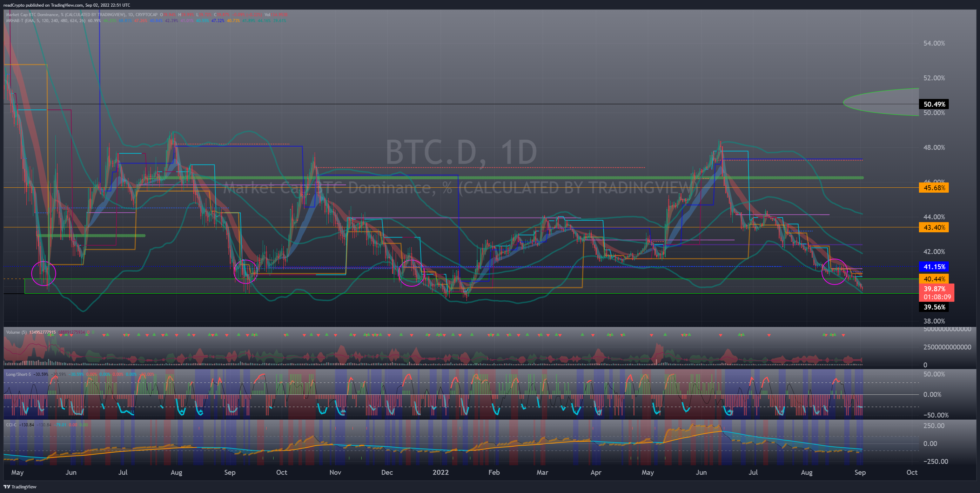Click the 2500000000000 volume axis label
Screen dimensions: 980x493
(947, 347)
